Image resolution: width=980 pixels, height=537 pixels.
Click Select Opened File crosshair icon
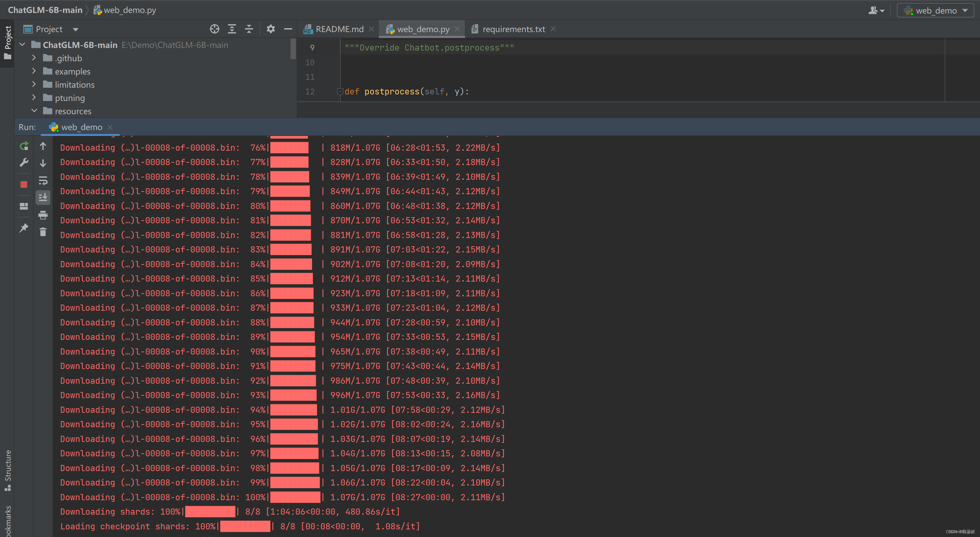[215, 29]
